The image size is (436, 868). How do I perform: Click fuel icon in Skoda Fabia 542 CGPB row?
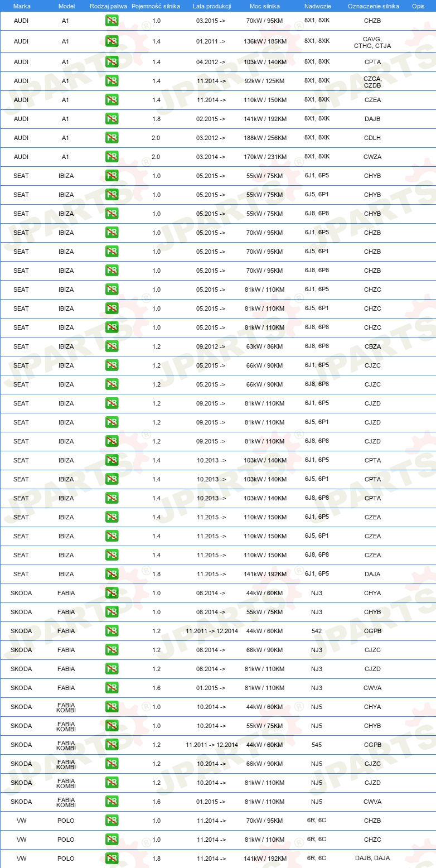112,631
